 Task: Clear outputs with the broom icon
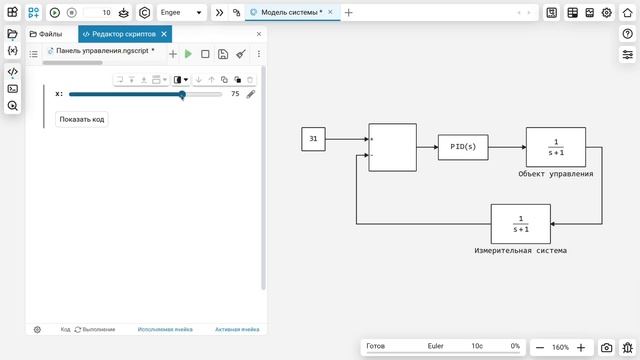[241, 54]
